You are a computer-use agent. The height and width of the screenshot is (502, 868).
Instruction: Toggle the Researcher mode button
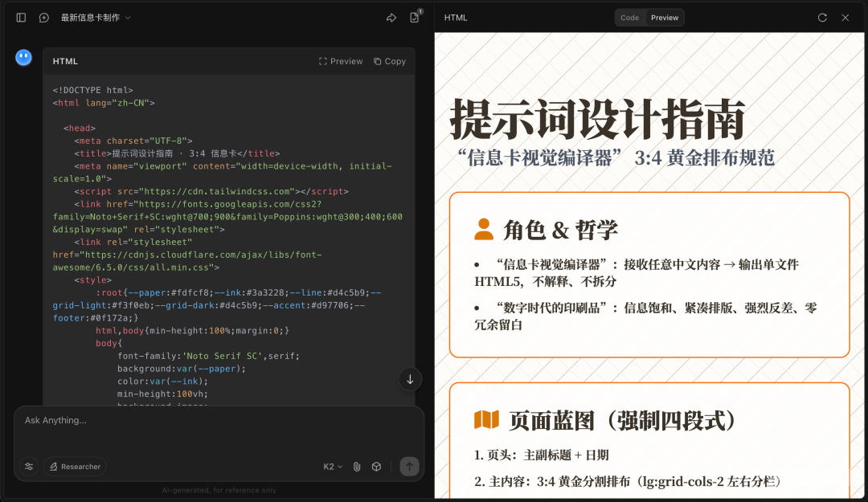76,467
